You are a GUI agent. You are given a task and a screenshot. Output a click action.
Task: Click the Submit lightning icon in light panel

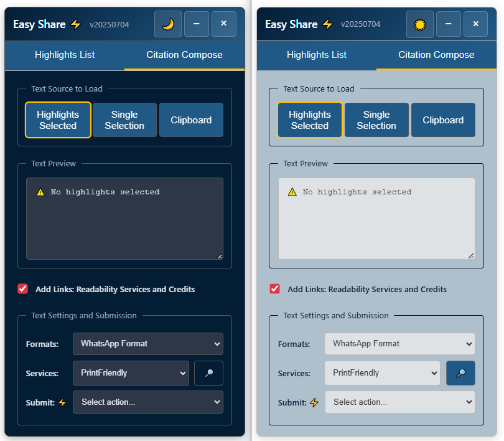314,402
